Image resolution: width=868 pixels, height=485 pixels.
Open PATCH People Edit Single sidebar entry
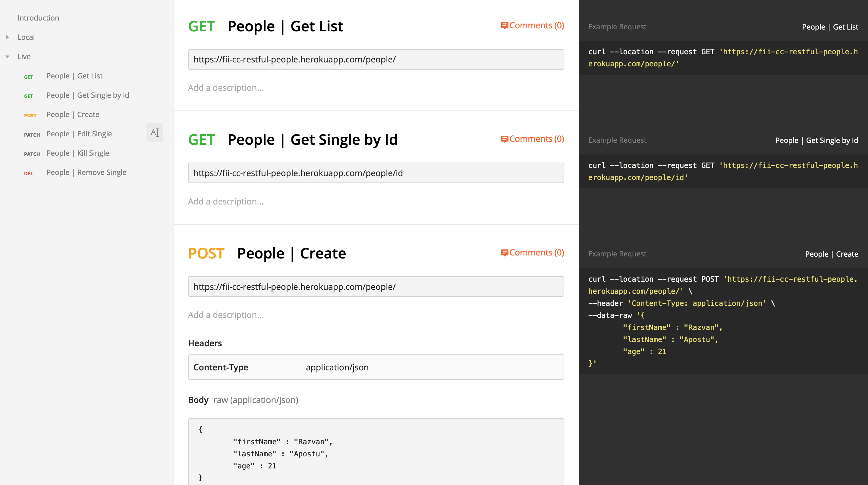pyautogui.click(x=79, y=134)
